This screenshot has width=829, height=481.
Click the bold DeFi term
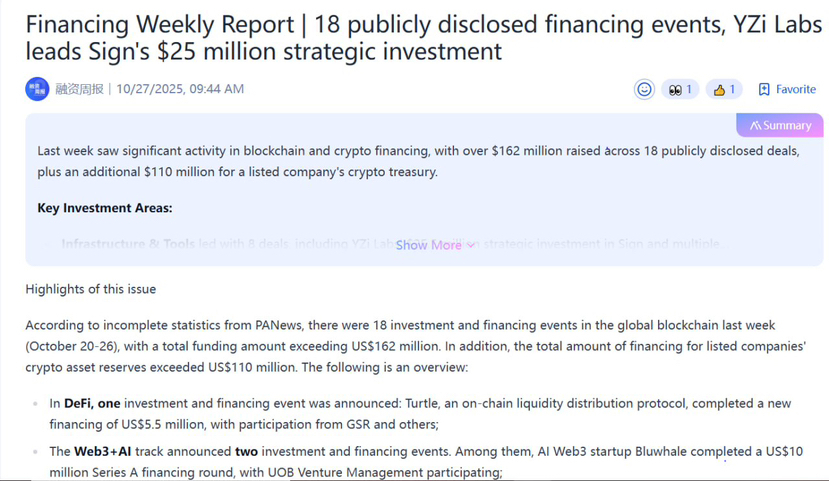[76, 403]
